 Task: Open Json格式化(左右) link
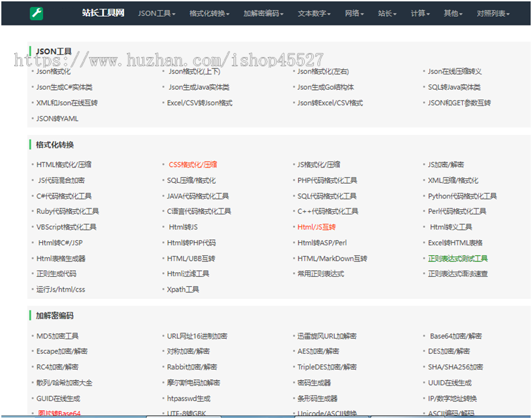click(323, 72)
